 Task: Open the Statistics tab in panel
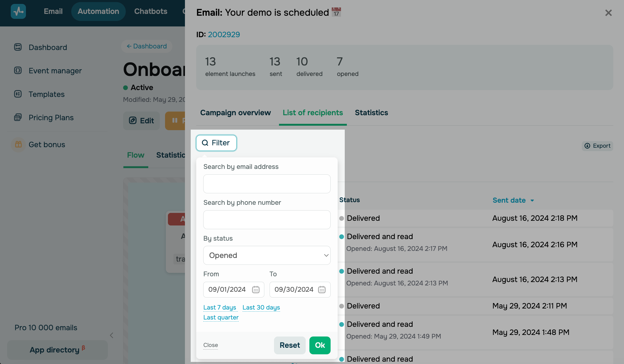371,113
